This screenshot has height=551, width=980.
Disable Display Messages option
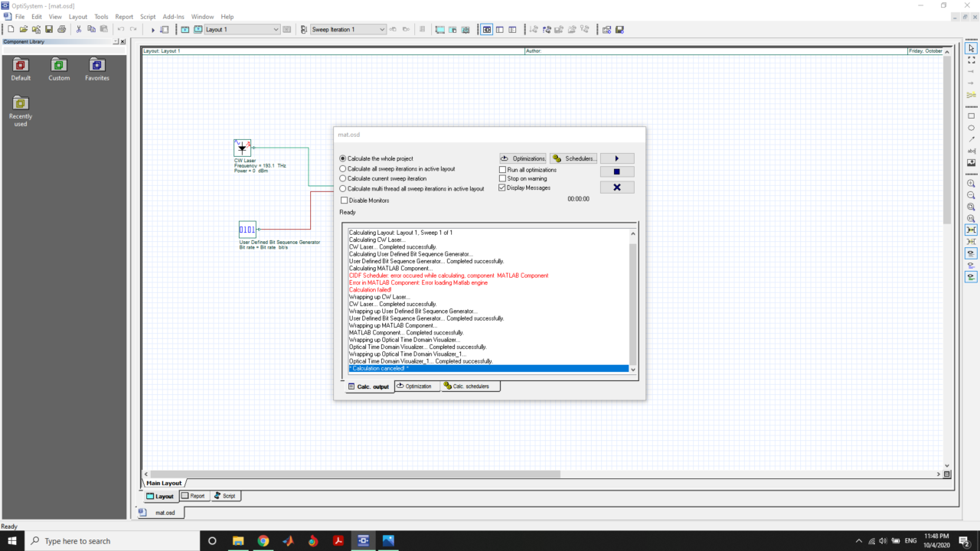tap(502, 187)
